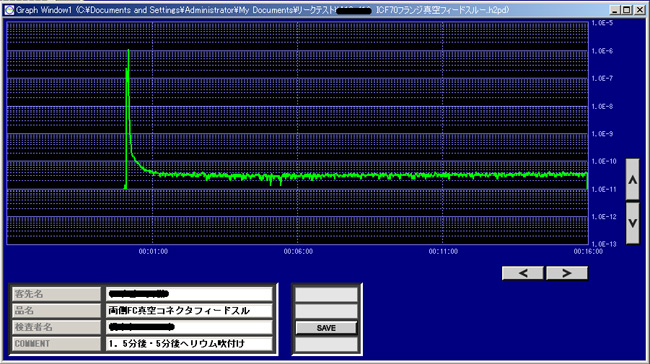
Task: Click the 検査者名 input field
Action: pos(189,327)
